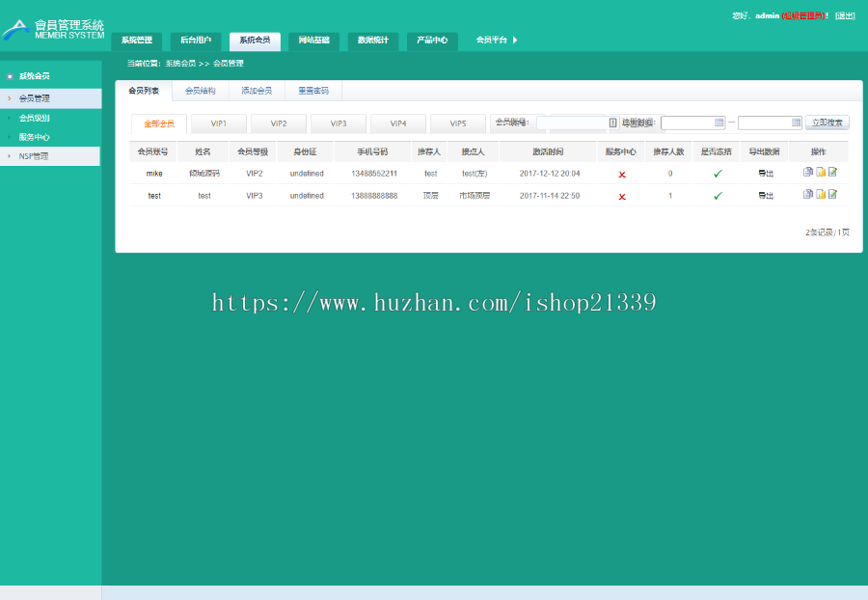Switch to the 会员结构 tab

201,91
